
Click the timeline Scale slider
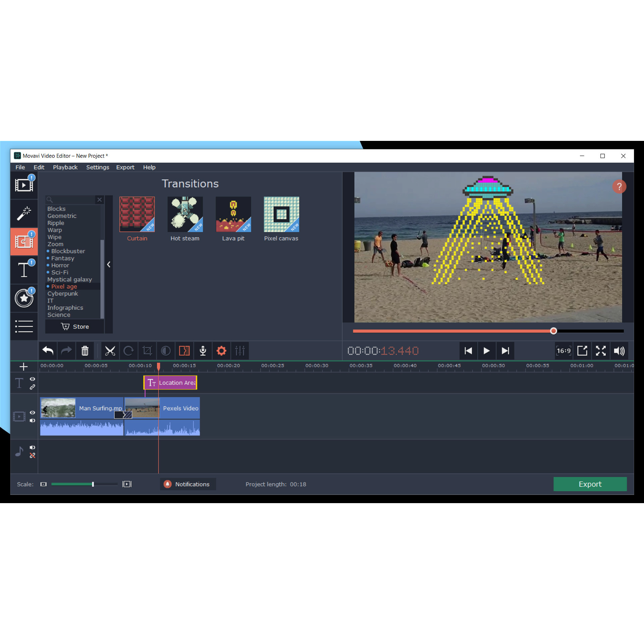(93, 484)
